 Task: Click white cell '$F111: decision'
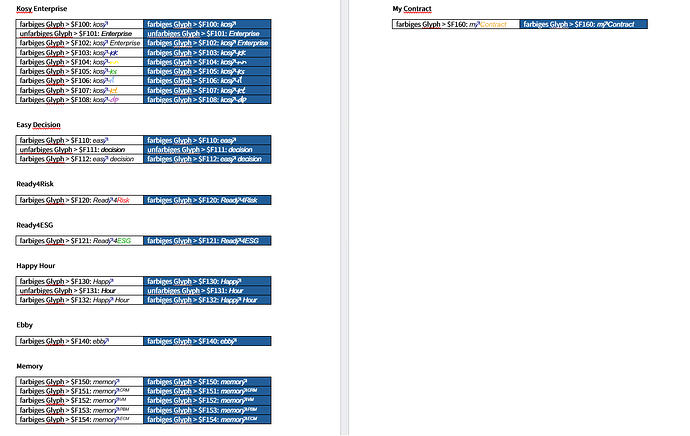pos(80,150)
